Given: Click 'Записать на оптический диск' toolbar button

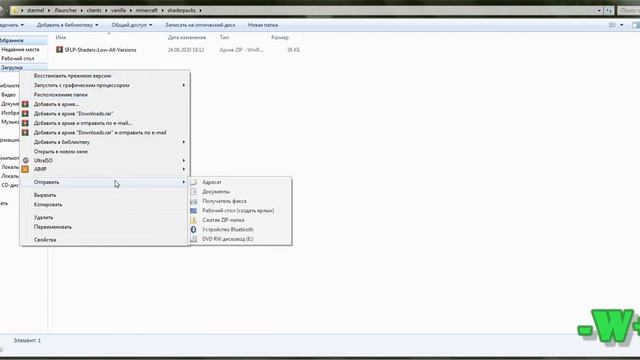Looking at the screenshot, I should (x=200, y=25).
